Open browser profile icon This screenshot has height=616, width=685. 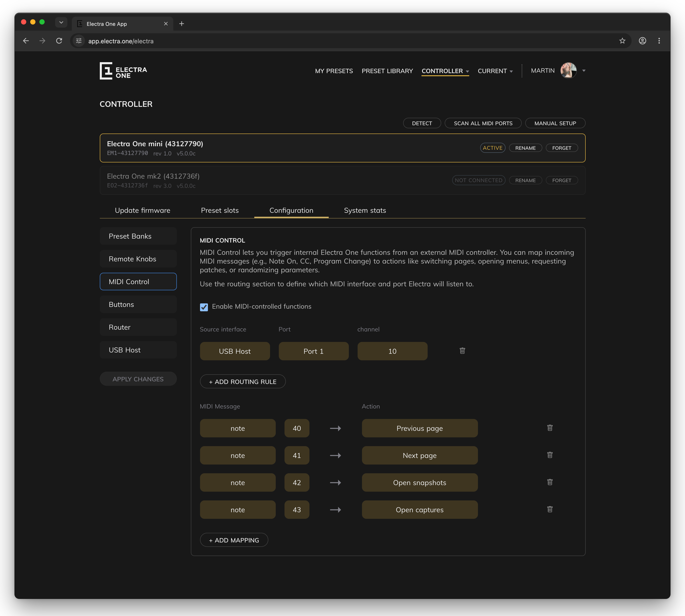tap(642, 41)
